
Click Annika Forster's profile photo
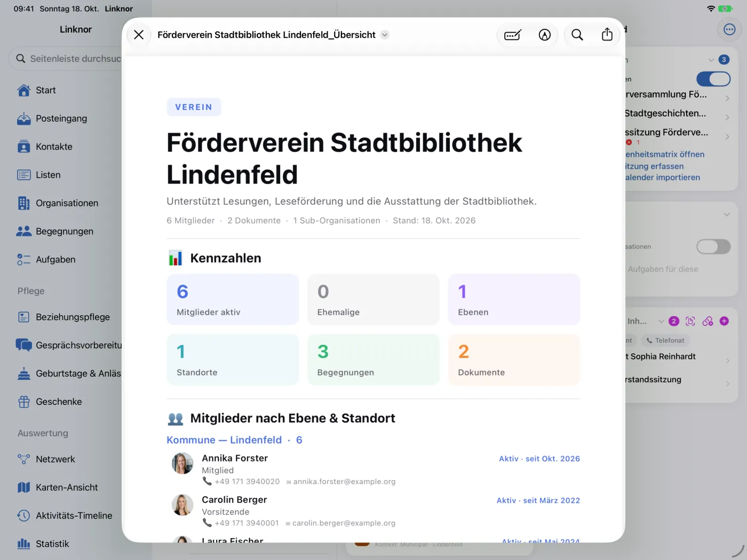pyautogui.click(x=182, y=463)
